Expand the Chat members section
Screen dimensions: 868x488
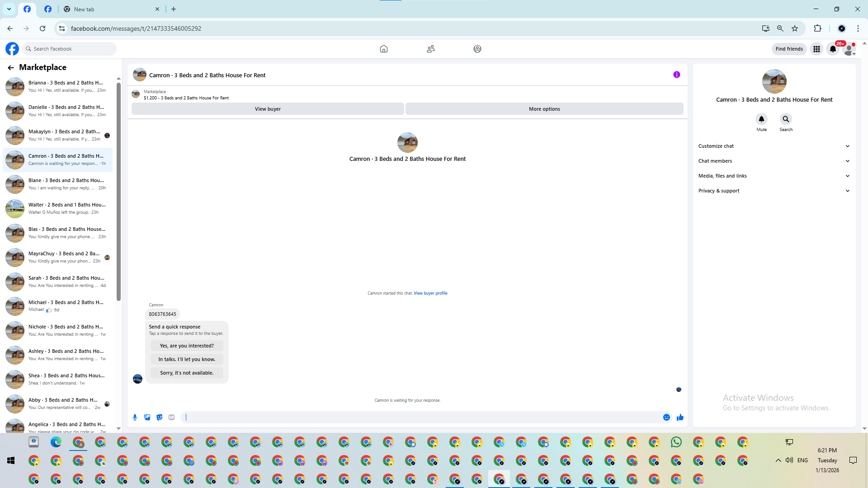[x=774, y=161]
